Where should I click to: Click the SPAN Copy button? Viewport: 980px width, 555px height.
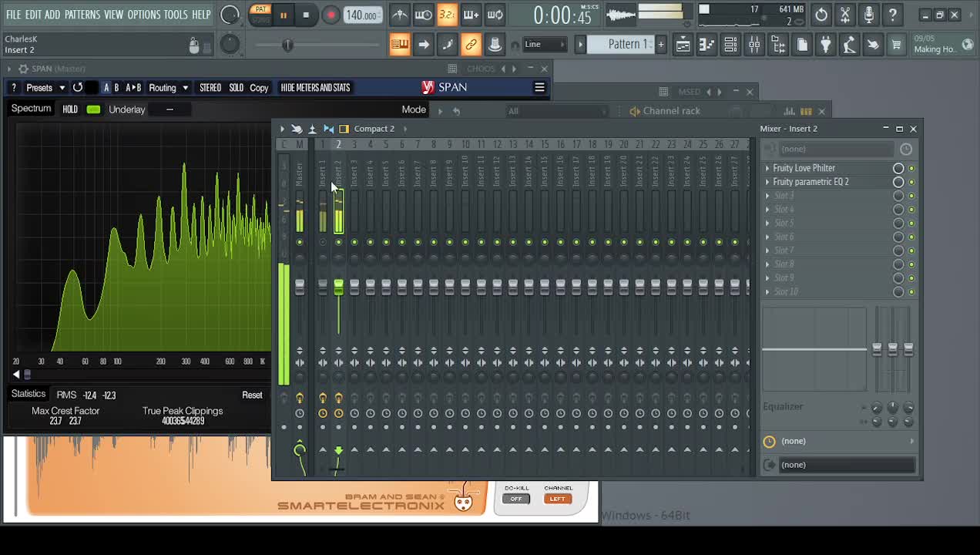[259, 88]
